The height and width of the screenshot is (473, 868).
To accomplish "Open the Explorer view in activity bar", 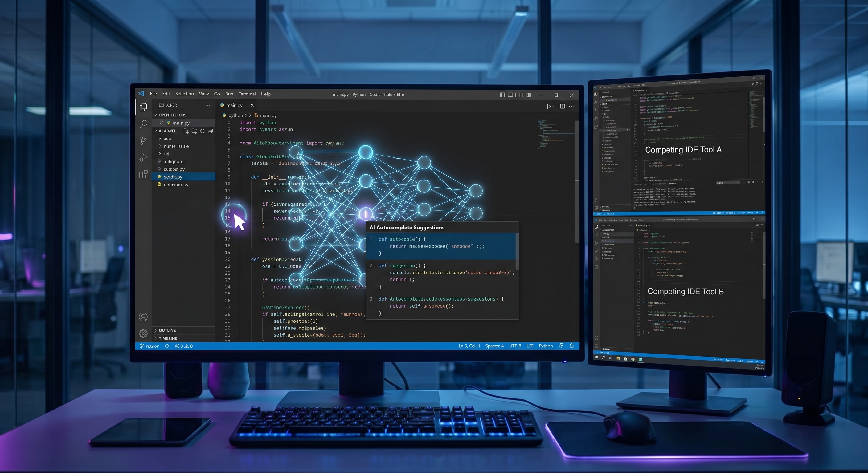I will tap(143, 107).
